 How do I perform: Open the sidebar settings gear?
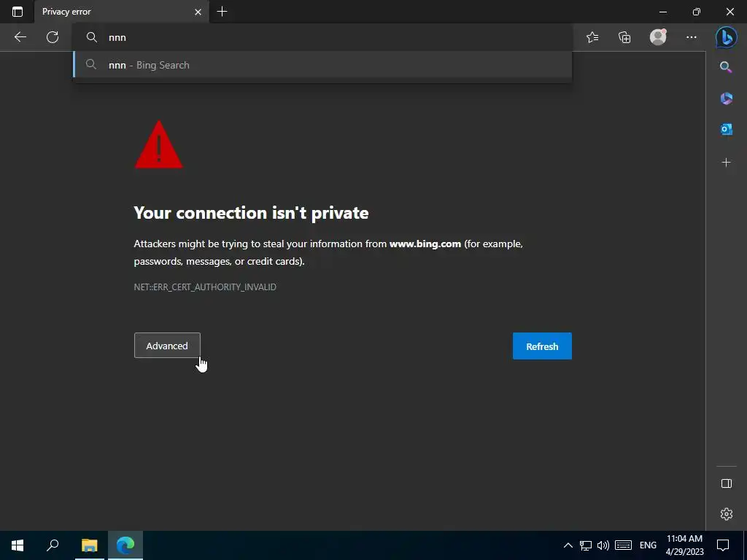(727, 514)
